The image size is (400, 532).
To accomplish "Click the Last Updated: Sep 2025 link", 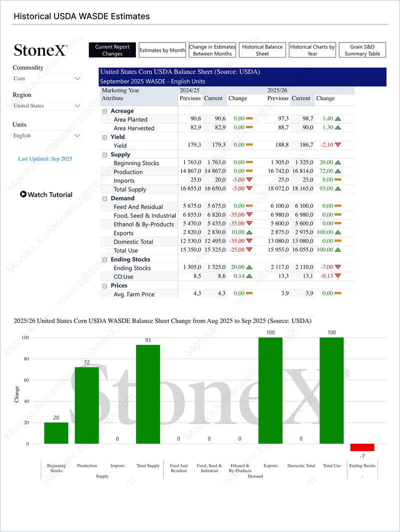I will tap(45, 158).
